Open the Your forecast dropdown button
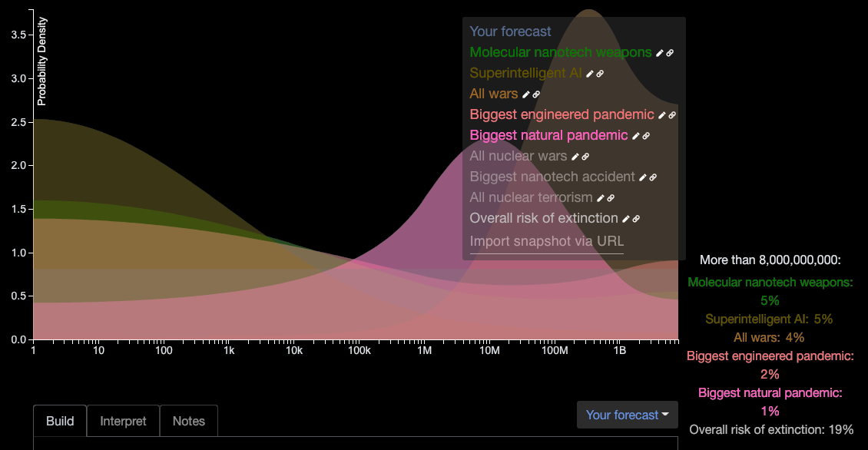 tap(627, 415)
